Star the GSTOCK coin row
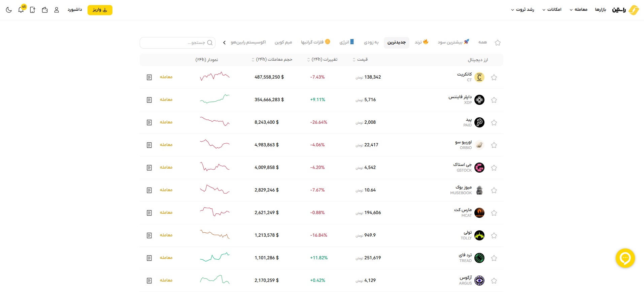Viewport: 644px width, 292px height. point(494,168)
